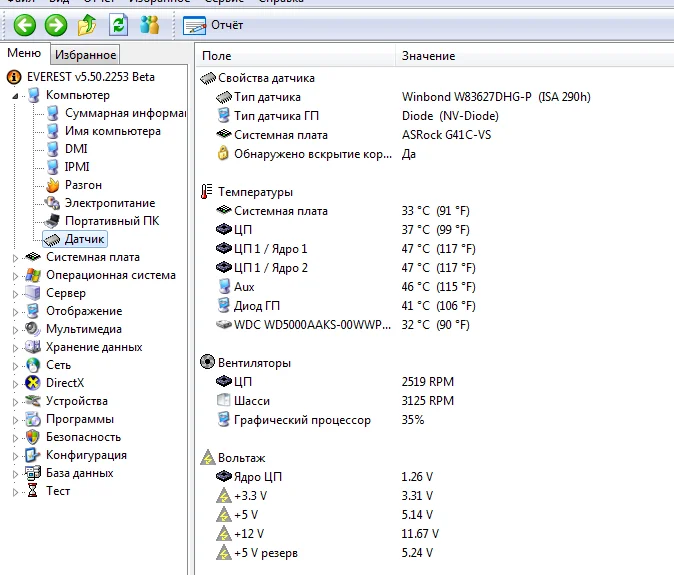
Task: Select Суммарная информация in the tree
Action: [x=126, y=113]
